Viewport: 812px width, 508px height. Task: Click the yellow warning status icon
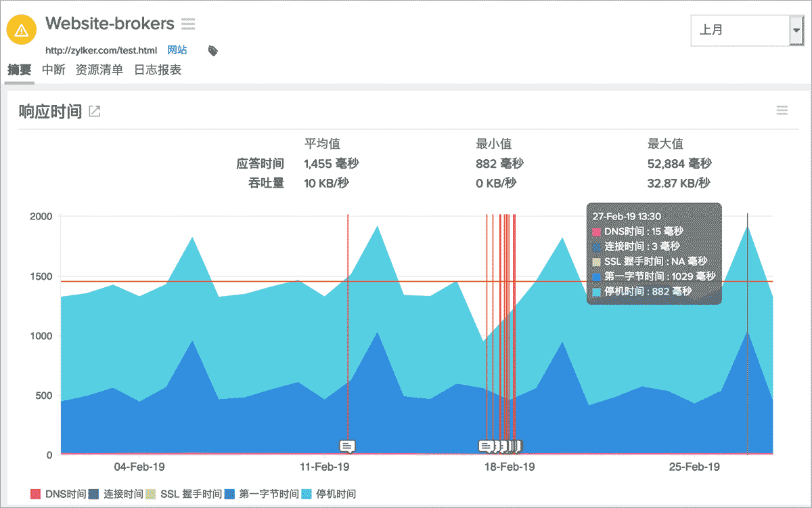pos(22,30)
